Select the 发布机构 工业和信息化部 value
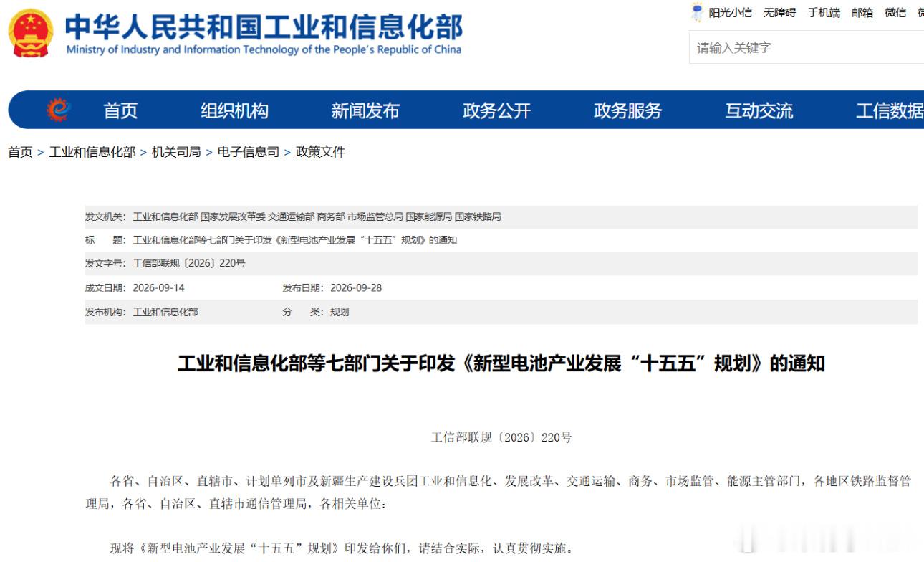 (x=165, y=312)
